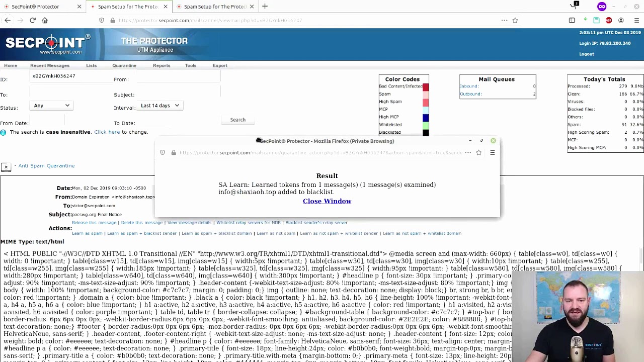
Task: Toggle the browser sidebar view
Action: (x=572, y=20)
